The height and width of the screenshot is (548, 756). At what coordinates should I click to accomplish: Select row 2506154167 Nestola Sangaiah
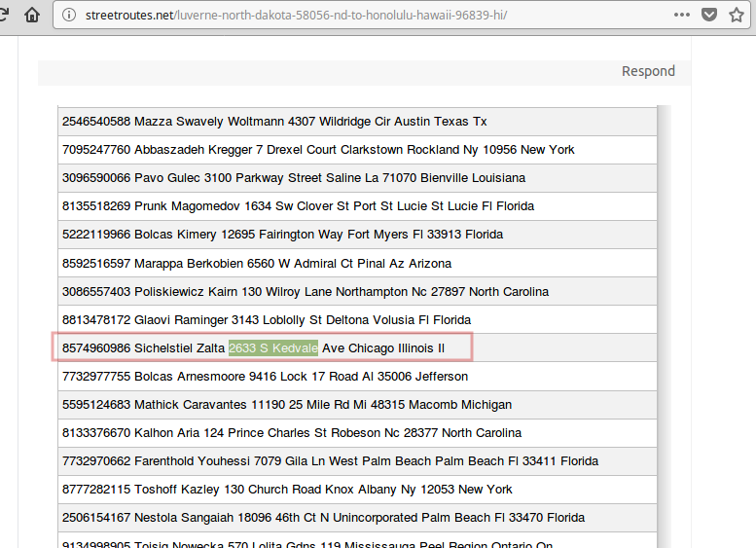[357, 518]
